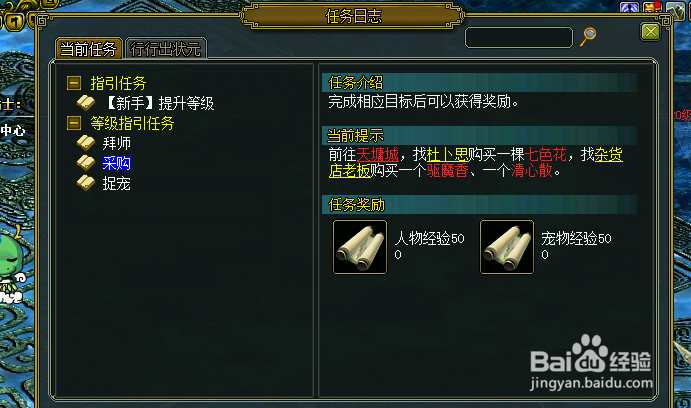
Task: Collapse the 等级指引任务 group
Action: click(74, 123)
